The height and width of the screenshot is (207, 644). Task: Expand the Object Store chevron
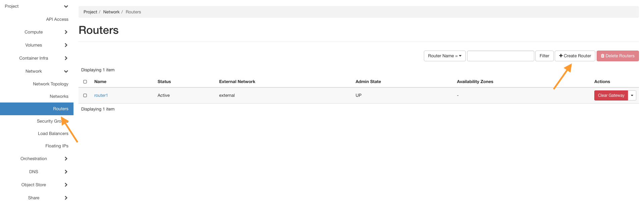click(x=66, y=185)
